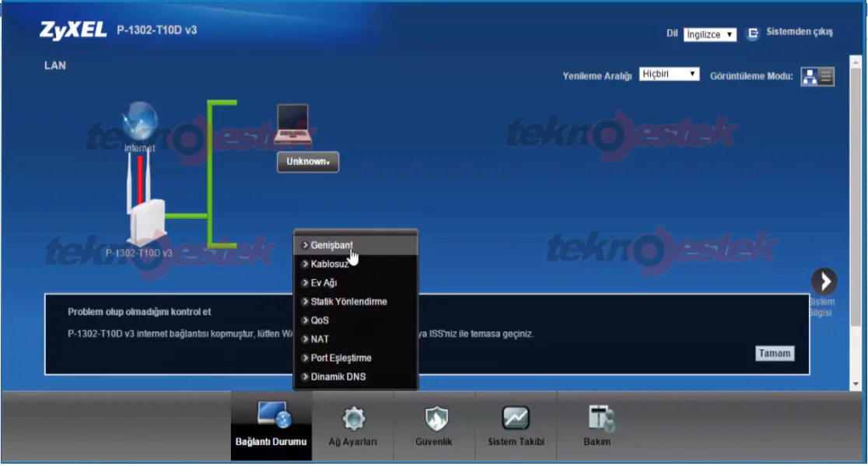This screenshot has height=466, width=868.
Task: Select the Ağ Ayarları gear icon
Action: coord(353,419)
